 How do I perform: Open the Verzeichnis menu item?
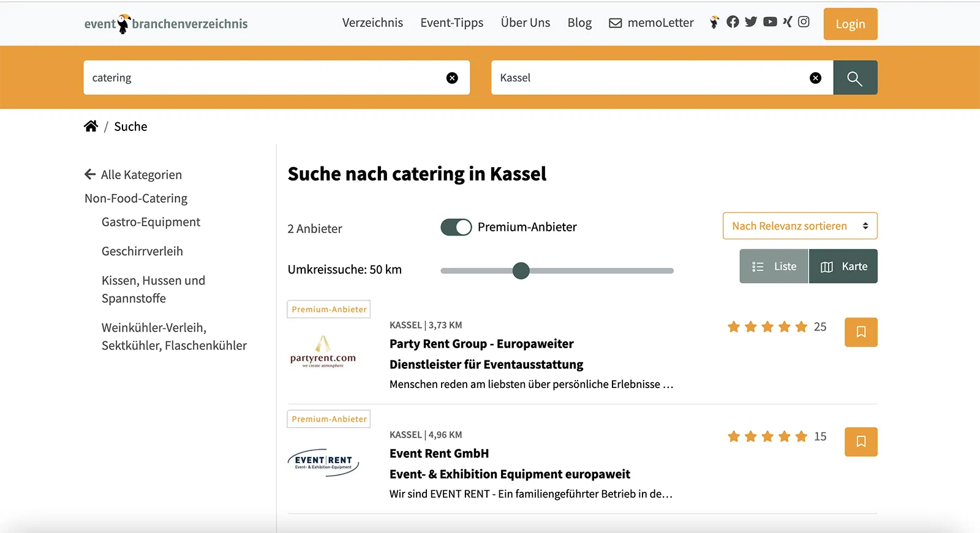[372, 23]
